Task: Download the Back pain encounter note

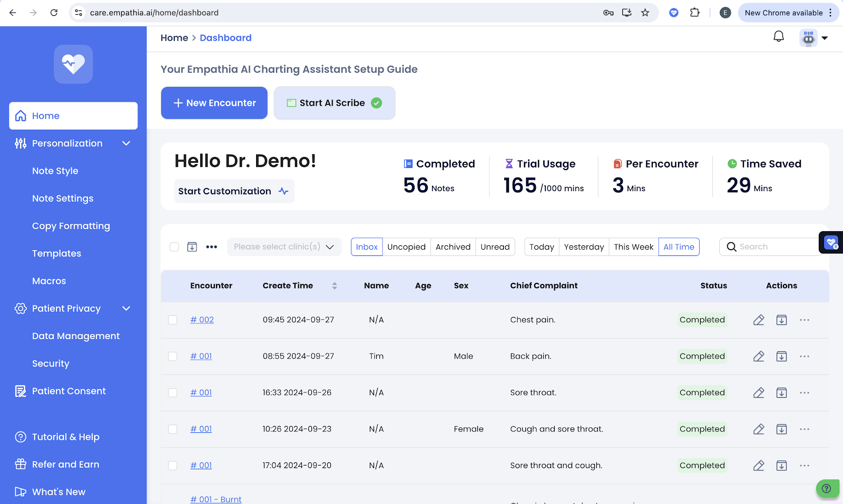Action: pos(781,357)
